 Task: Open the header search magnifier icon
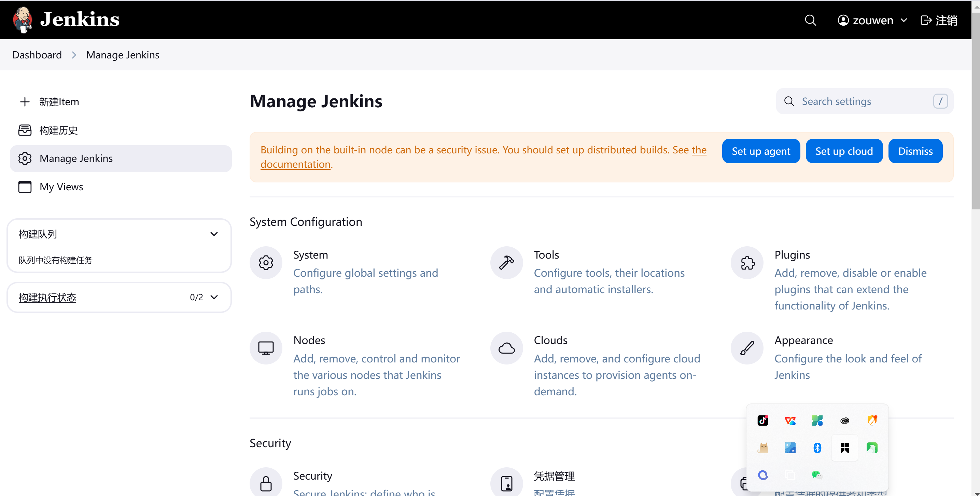pyautogui.click(x=810, y=20)
